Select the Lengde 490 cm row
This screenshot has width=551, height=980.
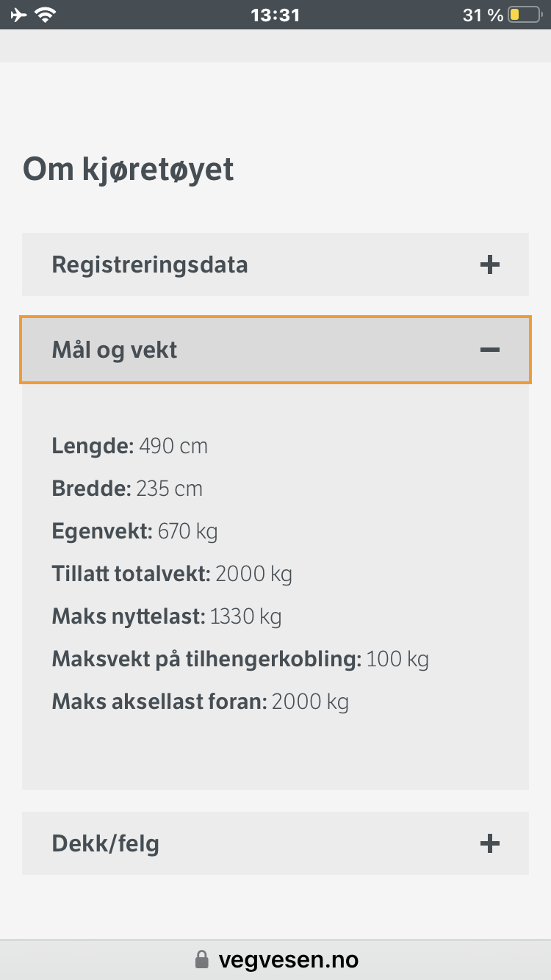pos(130,446)
